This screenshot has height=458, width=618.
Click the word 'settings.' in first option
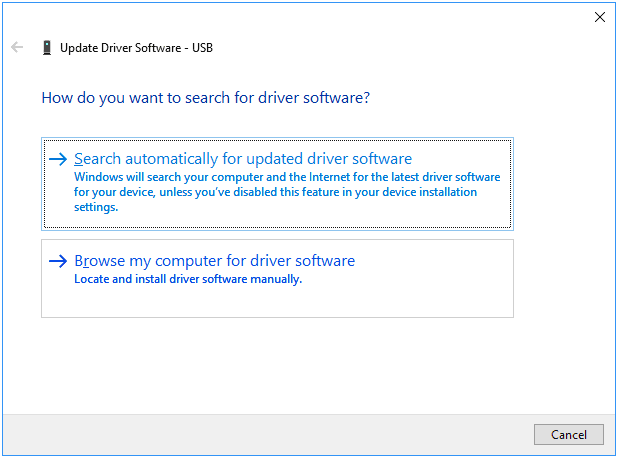click(96, 207)
